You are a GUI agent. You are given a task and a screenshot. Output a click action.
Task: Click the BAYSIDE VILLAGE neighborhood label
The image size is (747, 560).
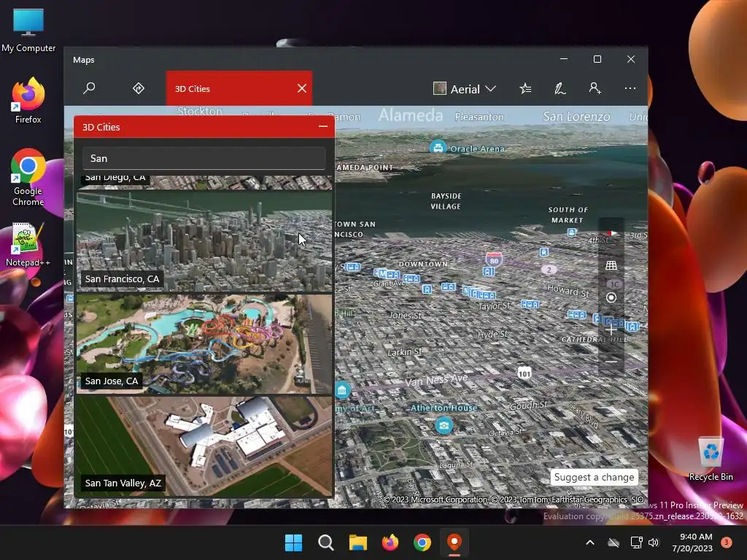[x=446, y=201]
